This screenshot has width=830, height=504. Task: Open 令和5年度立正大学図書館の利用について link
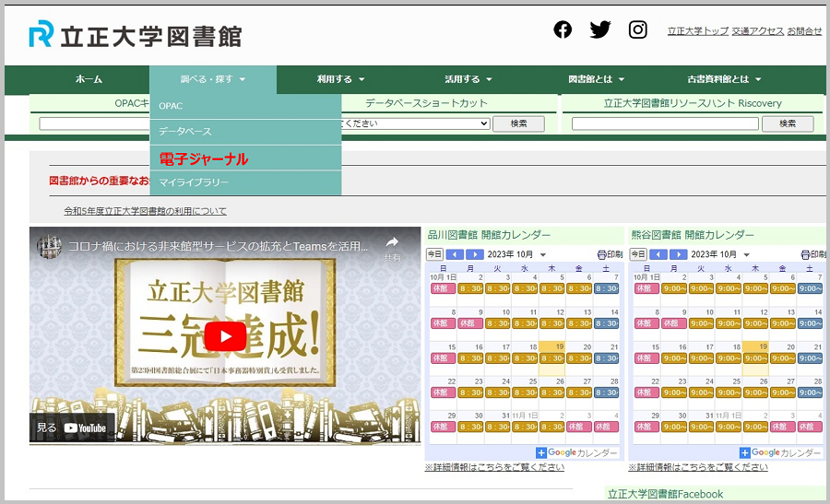click(x=145, y=211)
